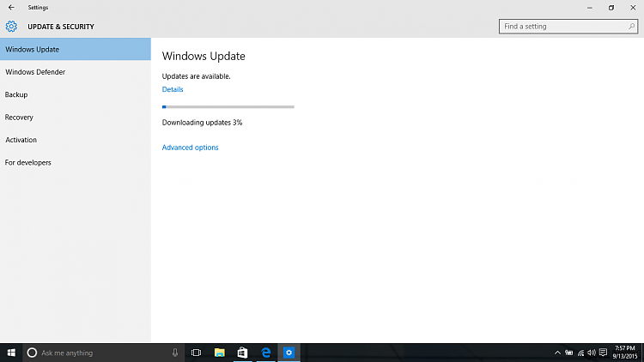
Task: Close the Settings window
Action: [x=633, y=8]
